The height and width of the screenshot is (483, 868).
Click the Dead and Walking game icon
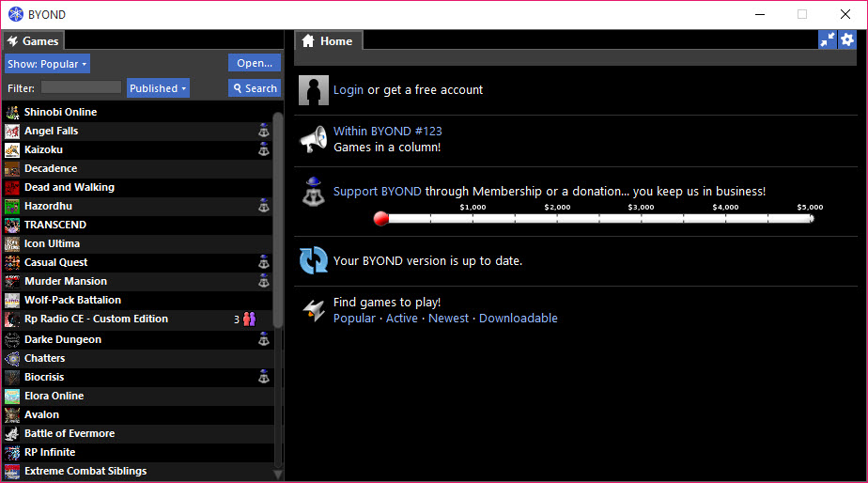[x=12, y=187]
